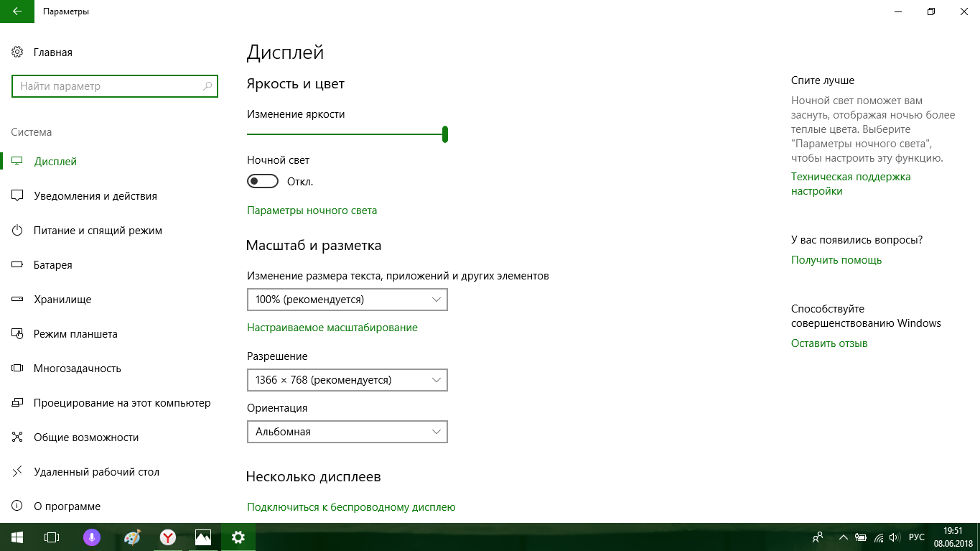This screenshot has height=551, width=980.
Task: Open Проецирование на этот компьютер settings
Action: click(122, 403)
